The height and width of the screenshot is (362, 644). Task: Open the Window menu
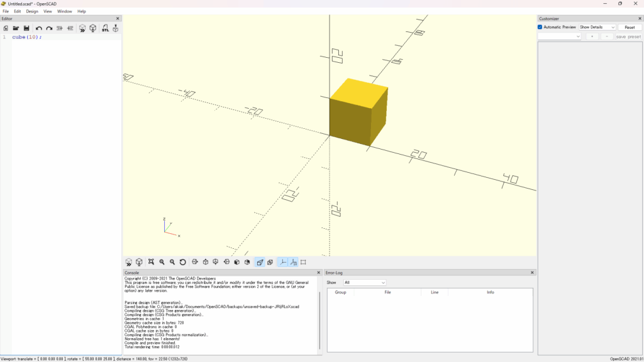pos(65,11)
